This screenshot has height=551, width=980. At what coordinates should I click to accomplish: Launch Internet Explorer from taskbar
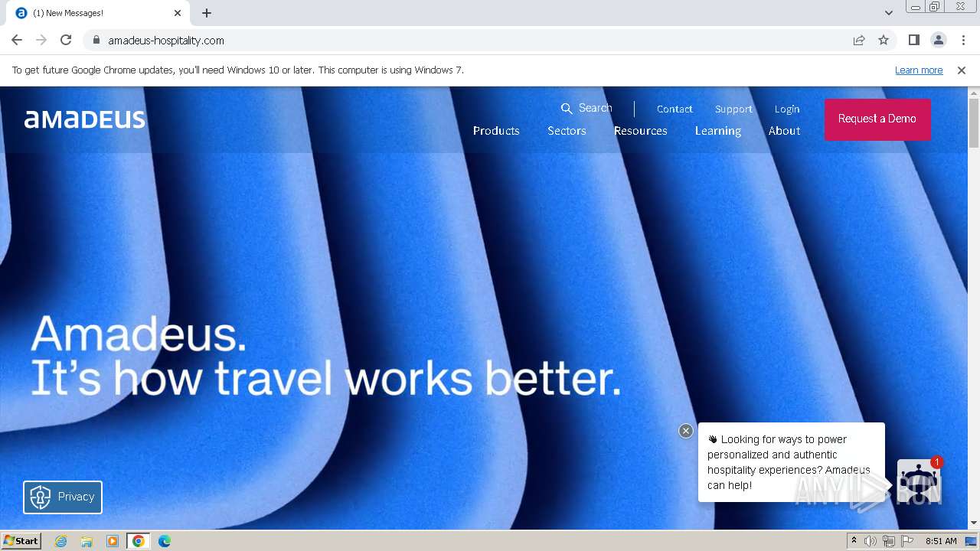pyautogui.click(x=61, y=541)
